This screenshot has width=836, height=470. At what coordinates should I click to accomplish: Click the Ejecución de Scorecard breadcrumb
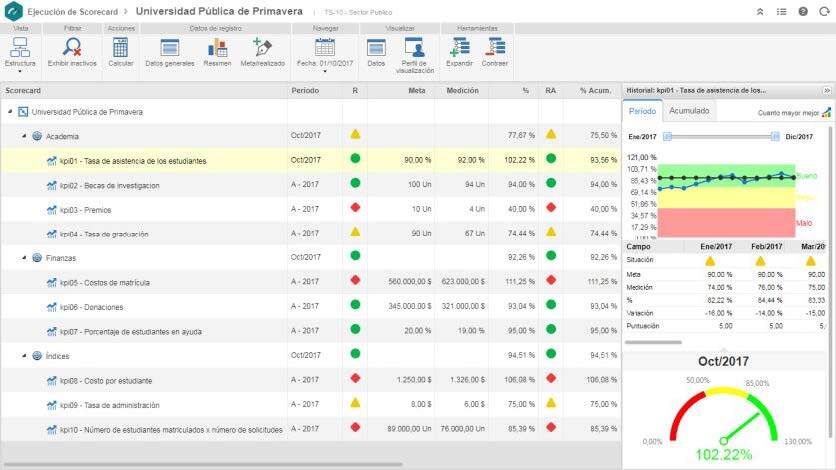pyautogui.click(x=75, y=11)
